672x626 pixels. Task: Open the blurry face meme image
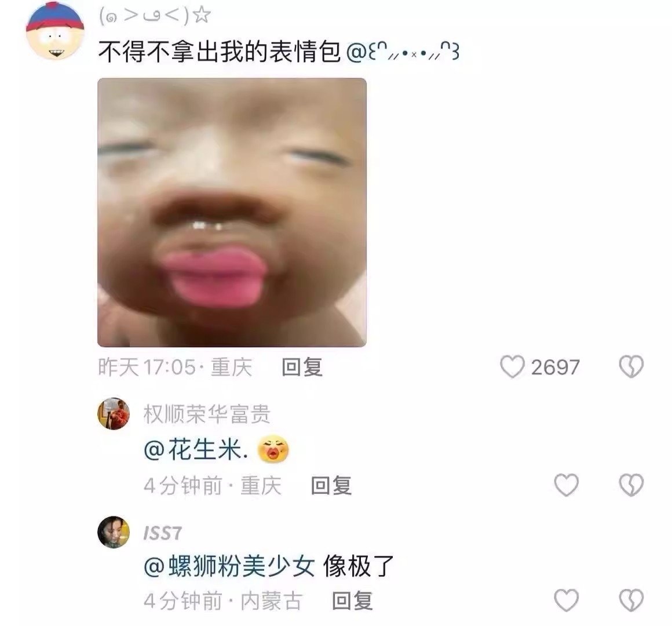[232, 212]
